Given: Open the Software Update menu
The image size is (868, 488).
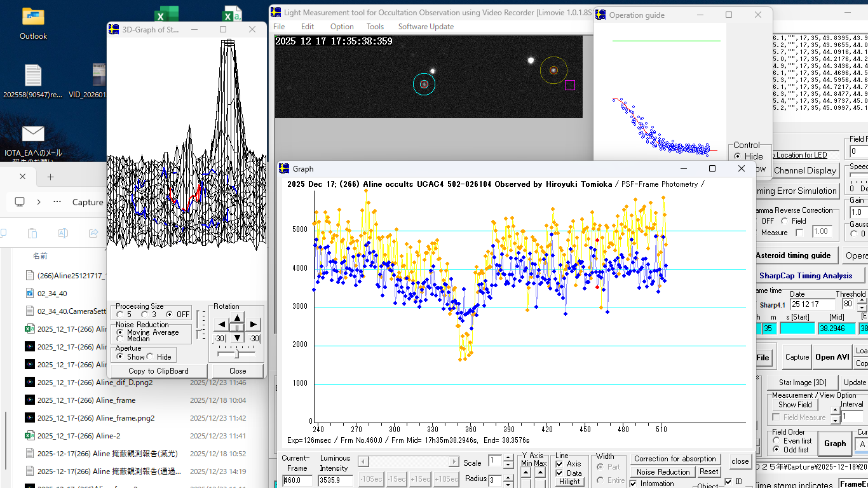Looking at the screenshot, I should [426, 27].
